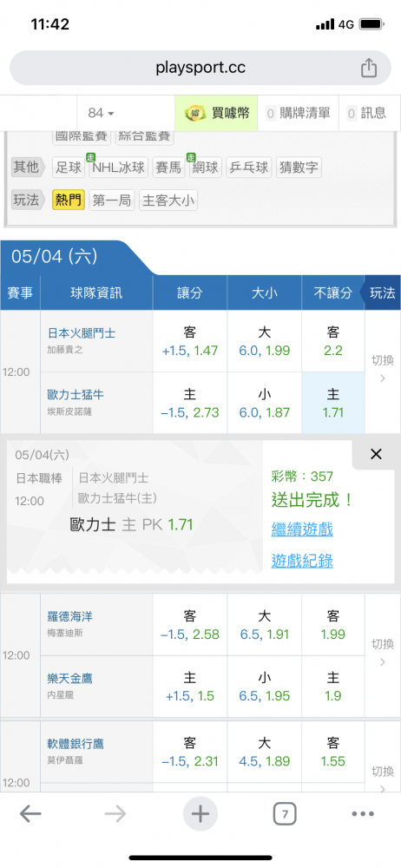Tap the 不讓分 column header
The height and width of the screenshot is (868, 401).
pos(333,293)
